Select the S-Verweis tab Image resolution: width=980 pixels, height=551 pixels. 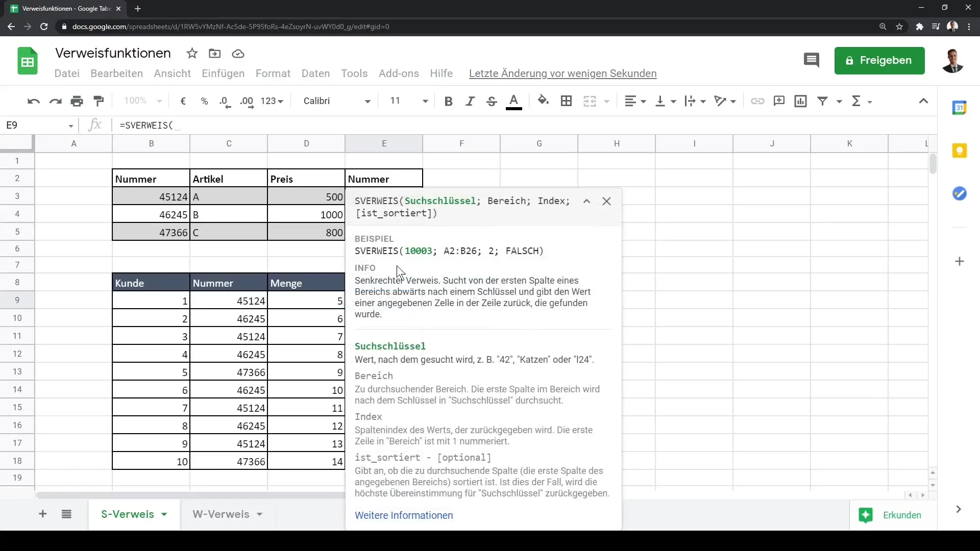(x=127, y=514)
